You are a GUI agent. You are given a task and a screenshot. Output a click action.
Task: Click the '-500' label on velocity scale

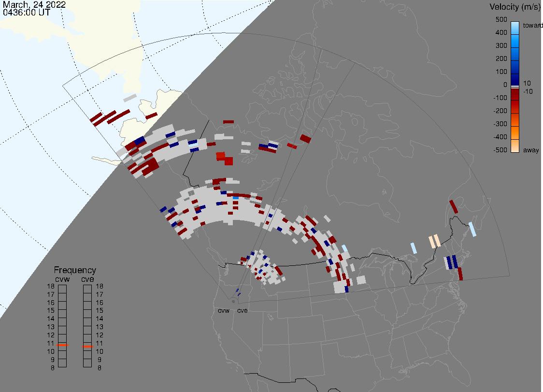tap(500, 150)
